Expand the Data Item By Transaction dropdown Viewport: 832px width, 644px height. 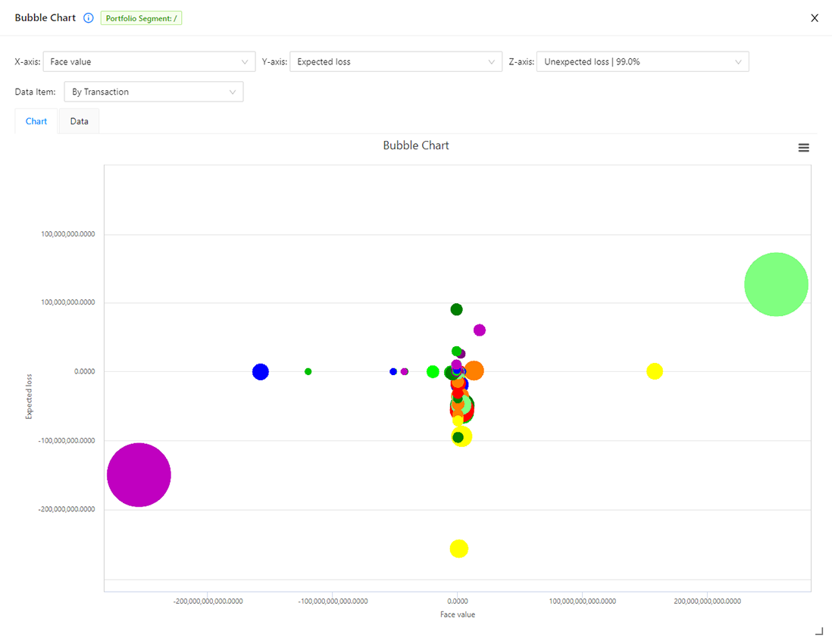point(153,92)
